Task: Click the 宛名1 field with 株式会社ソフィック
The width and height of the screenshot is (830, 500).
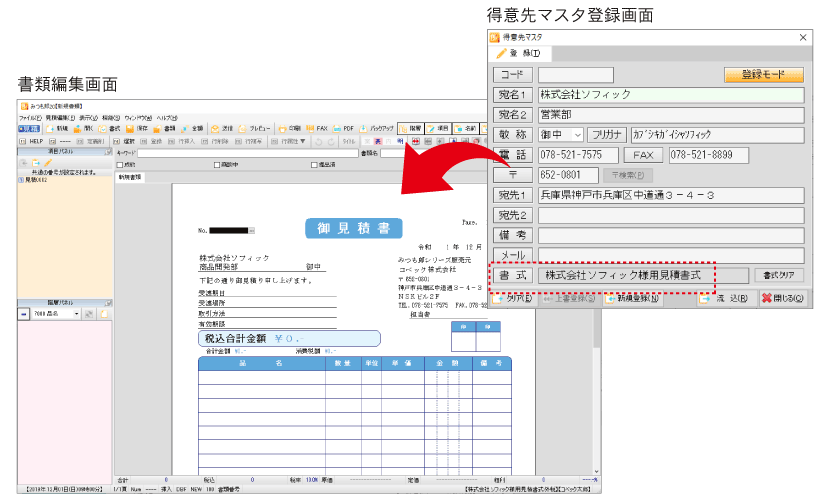Action: point(671,95)
